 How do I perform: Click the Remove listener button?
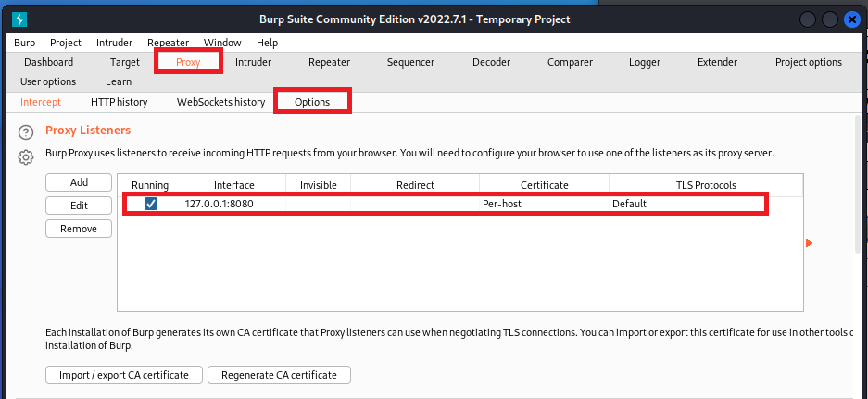pos(79,229)
